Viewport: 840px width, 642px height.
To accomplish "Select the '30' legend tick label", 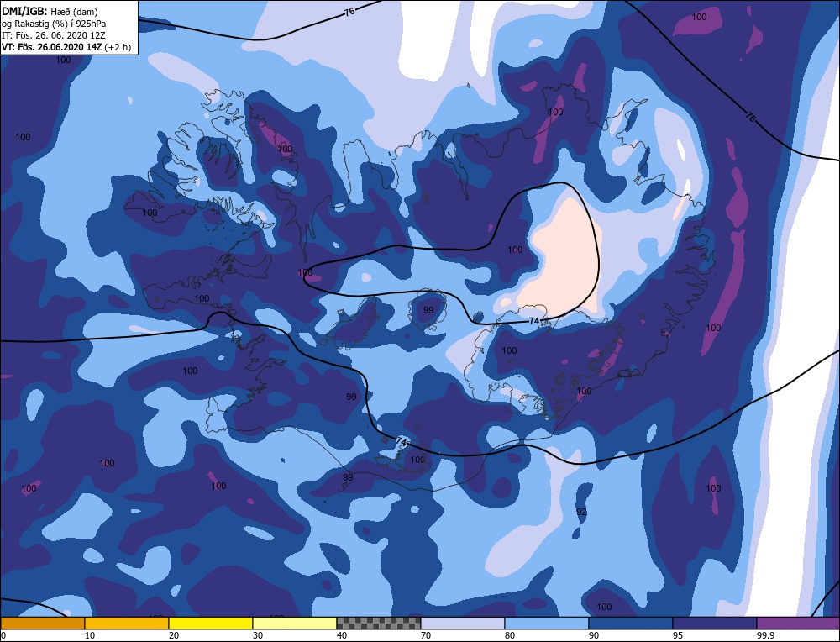I will 258,635.
